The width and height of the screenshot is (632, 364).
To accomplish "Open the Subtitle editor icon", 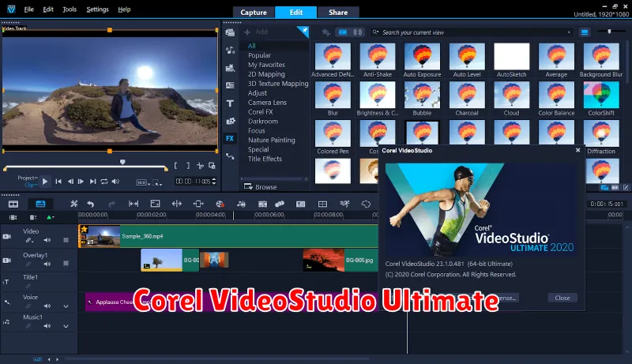I will 301,205.
